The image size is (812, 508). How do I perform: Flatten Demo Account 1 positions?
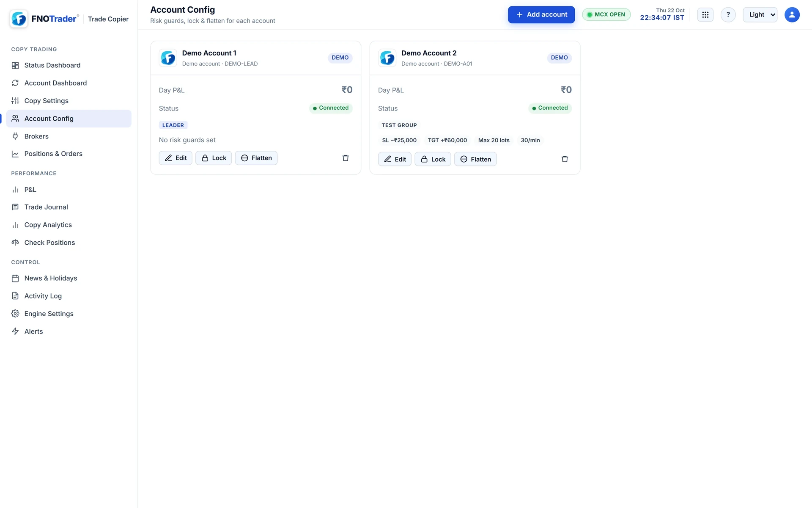[256, 158]
